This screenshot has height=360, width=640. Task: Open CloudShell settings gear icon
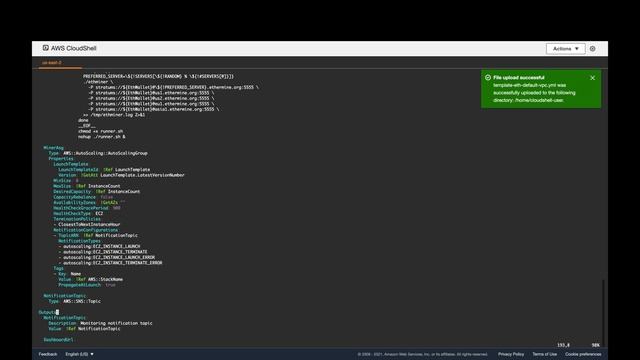(x=593, y=49)
